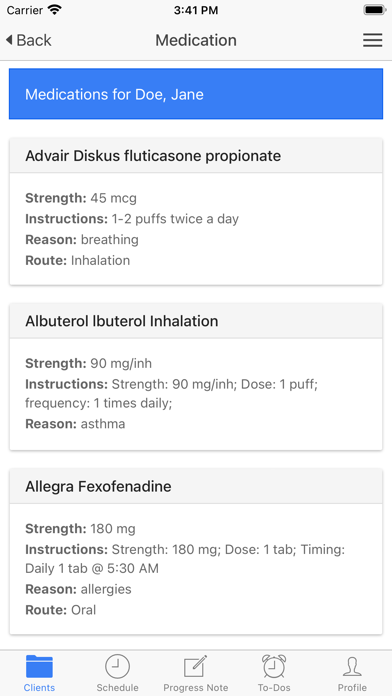Open the Schedule clock icon
392x696 pixels.
(x=117, y=666)
